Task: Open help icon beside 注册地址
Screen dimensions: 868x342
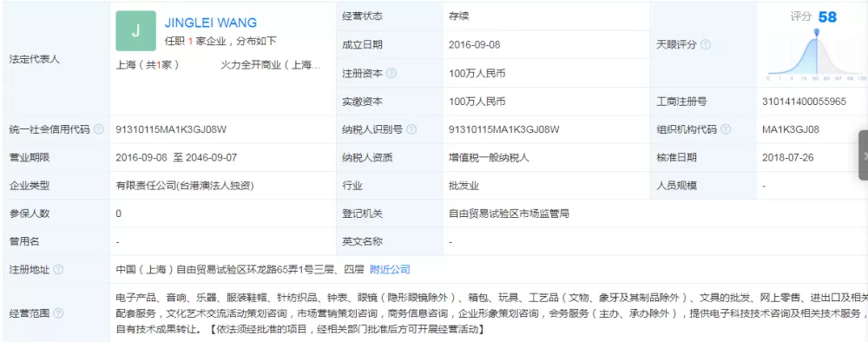Action: (58, 269)
